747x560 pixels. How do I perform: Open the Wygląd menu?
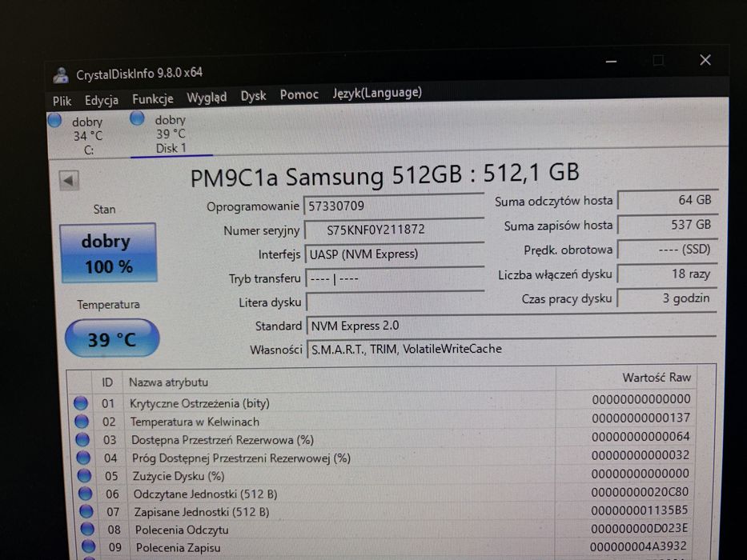[207, 98]
